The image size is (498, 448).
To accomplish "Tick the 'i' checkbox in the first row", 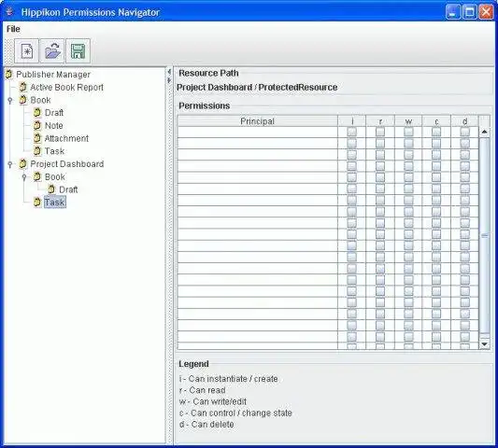I will pos(352,132).
